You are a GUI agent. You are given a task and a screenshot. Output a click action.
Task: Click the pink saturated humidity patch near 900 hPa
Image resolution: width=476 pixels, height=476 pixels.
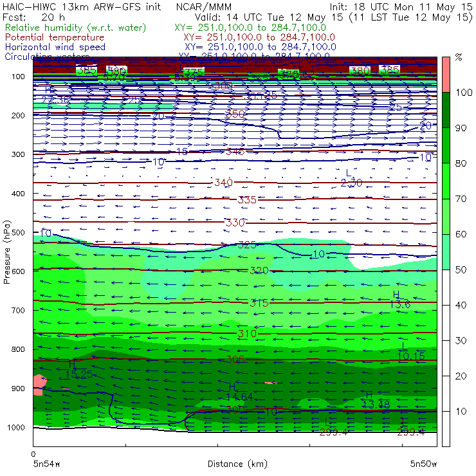39,385
